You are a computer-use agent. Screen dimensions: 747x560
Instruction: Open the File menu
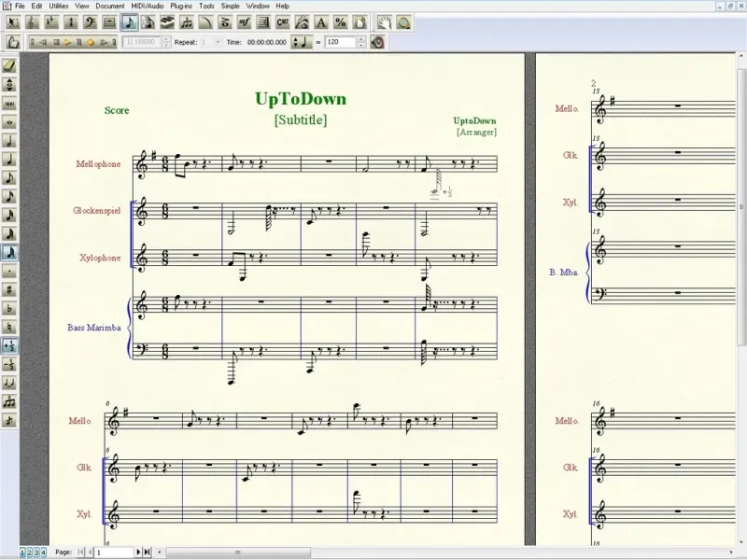coord(20,6)
